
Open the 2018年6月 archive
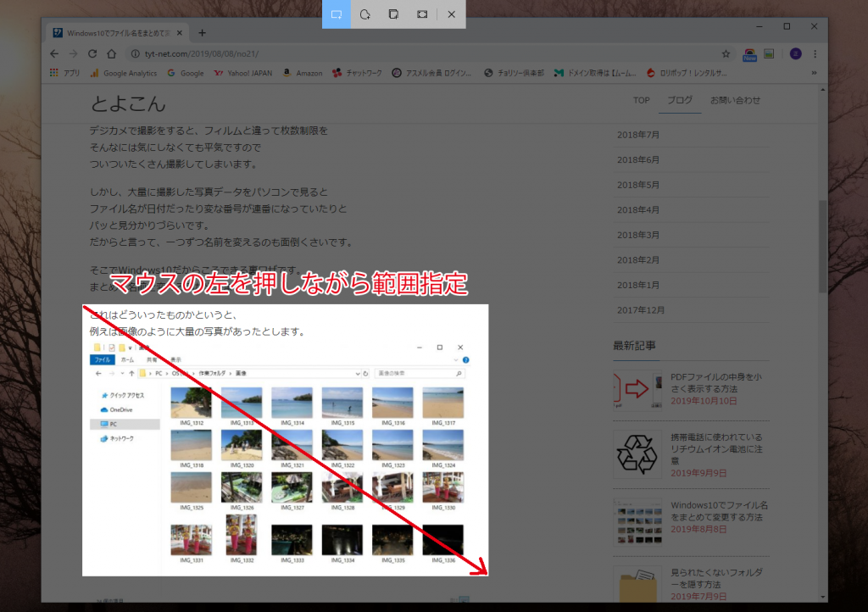pos(637,159)
